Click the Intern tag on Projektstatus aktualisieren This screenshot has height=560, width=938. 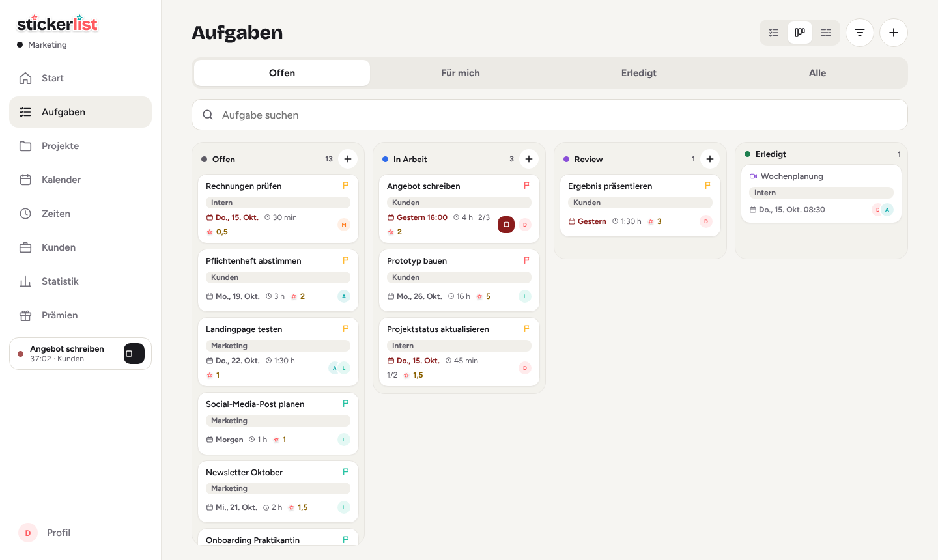[x=459, y=346]
